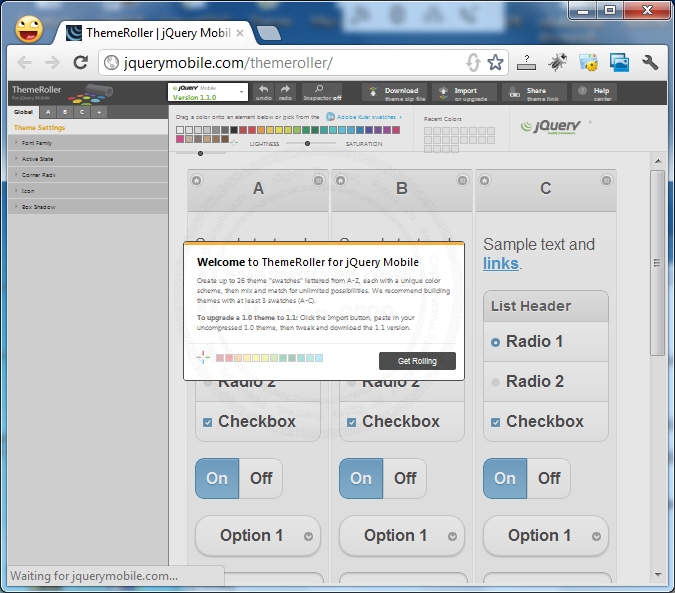Open Import or upgrade dialog
This screenshot has height=593, width=675.
pos(464,93)
